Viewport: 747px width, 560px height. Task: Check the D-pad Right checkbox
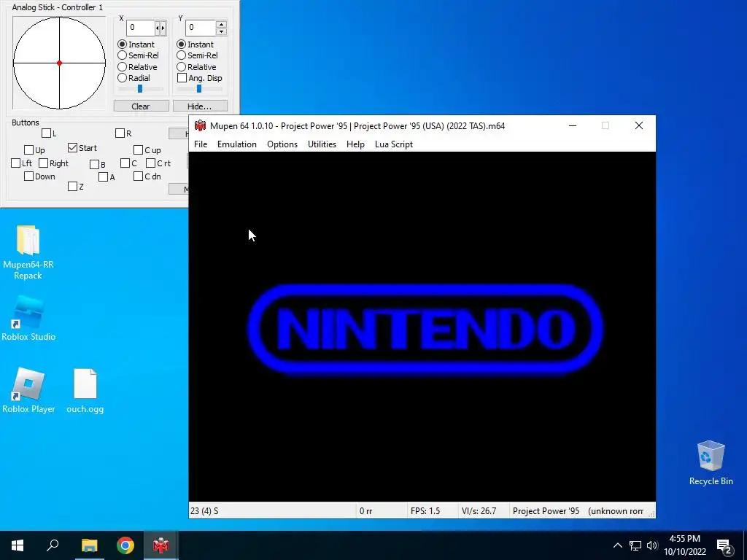(43, 163)
